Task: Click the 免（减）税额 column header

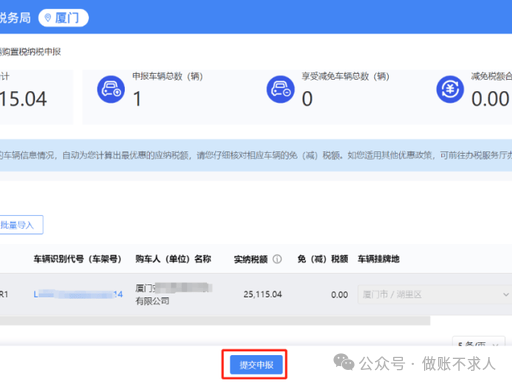Action: (x=323, y=259)
